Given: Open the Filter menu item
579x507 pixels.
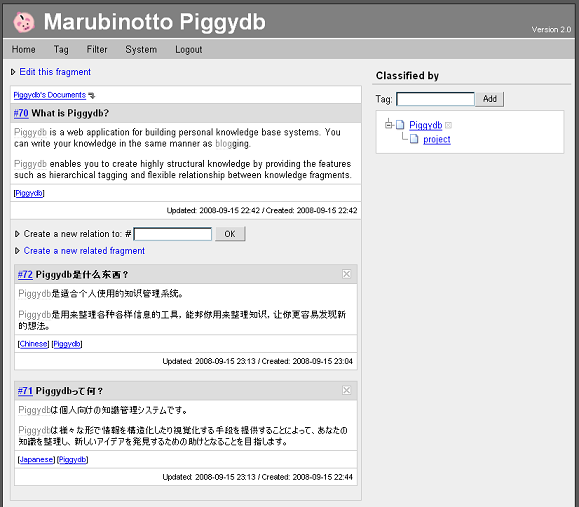Looking at the screenshot, I should (97, 49).
